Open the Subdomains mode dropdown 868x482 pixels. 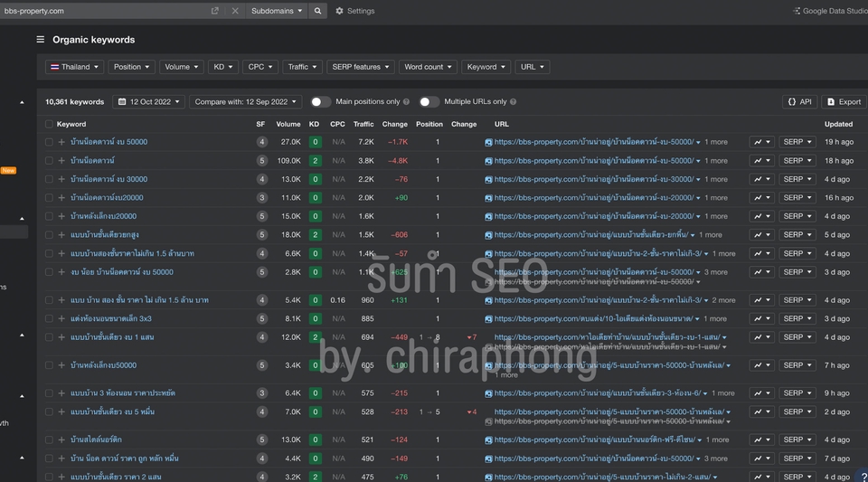277,11
